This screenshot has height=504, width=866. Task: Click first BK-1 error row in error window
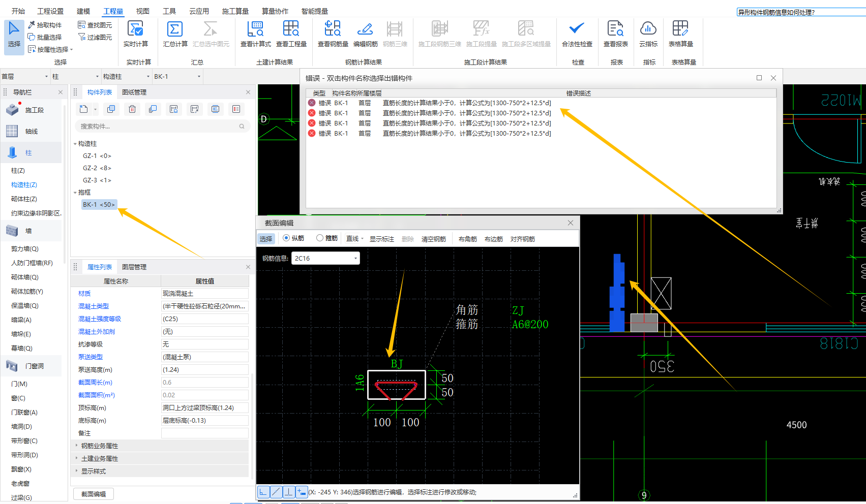coord(541,103)
